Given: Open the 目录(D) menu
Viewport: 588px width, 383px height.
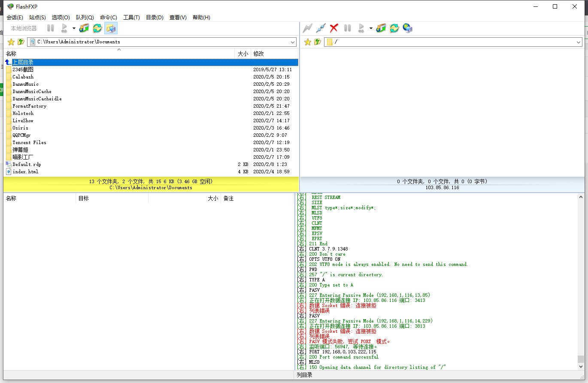Looking at the screenshot, I should coord(155,18).
